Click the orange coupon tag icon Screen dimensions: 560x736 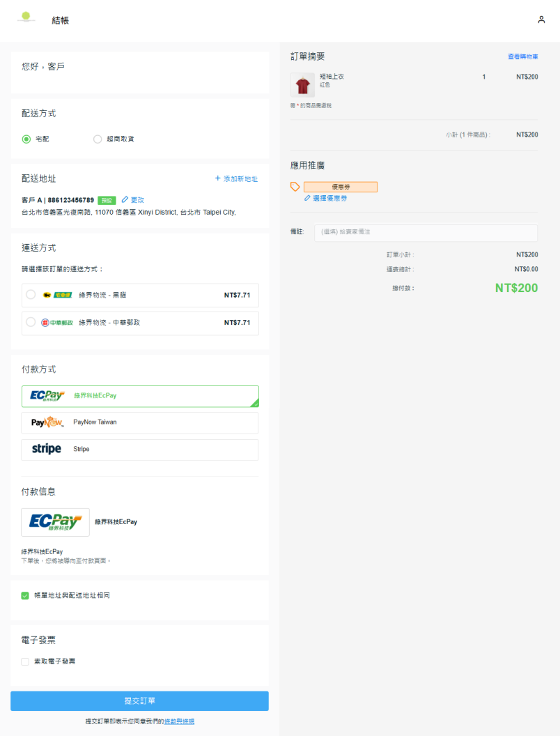coord(295,187)
